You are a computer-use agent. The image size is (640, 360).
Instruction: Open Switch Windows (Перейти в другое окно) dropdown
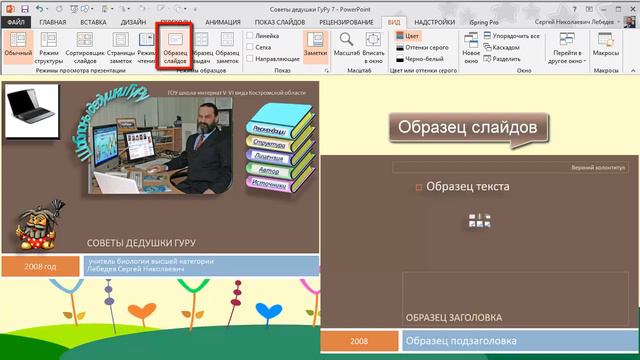(567, 47)
